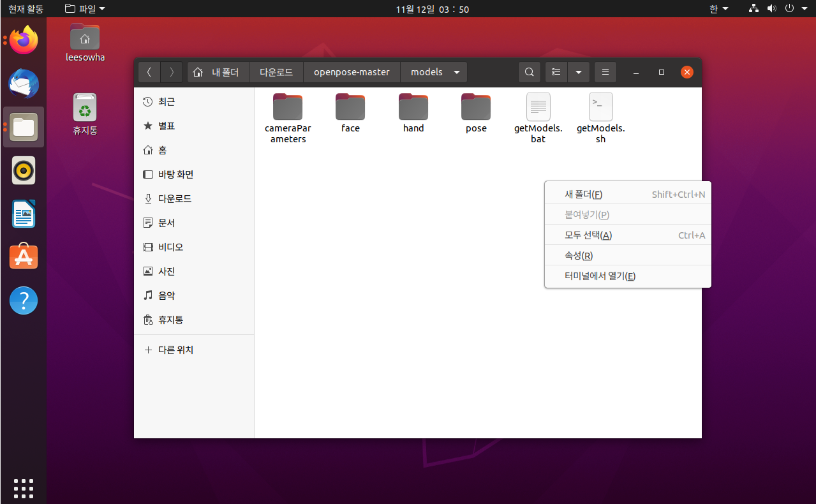816x504 pixels.
Task: Click 붙여넣기 in the context menu
Action: [628, 214]
